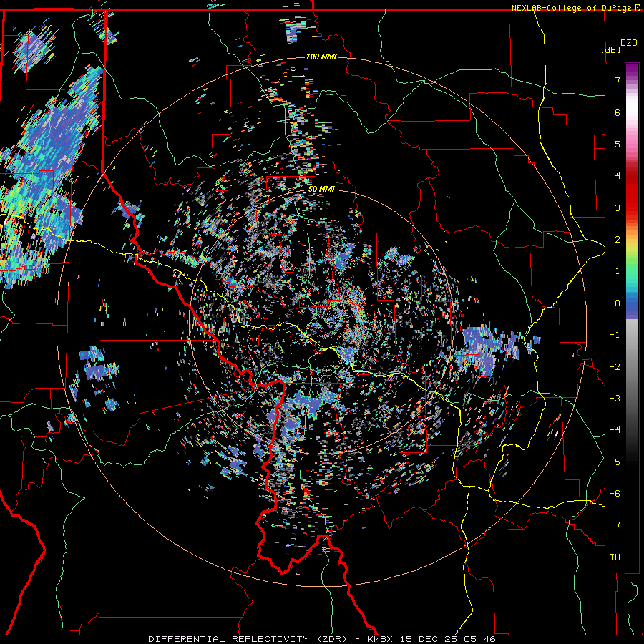Click the 100 NMI range ring label
This screenshot has height=644, width=644.
click(x=321, y=57)
